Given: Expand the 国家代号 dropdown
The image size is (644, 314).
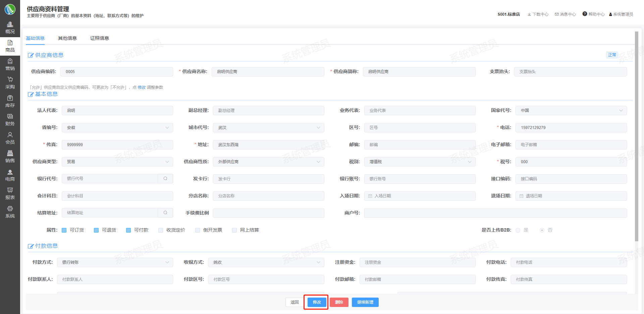Looking at the screenshot, I should pyautogui.click(x=571, y=111).
